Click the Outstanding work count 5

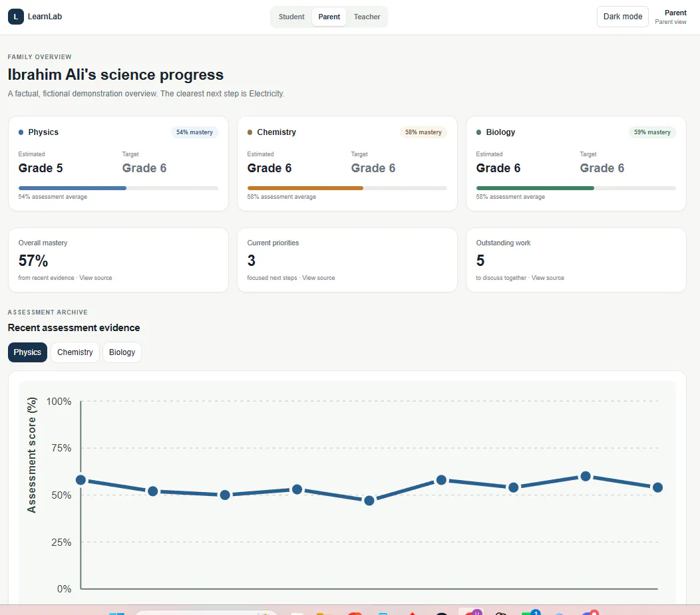pyautogui.click(x=480, y=261)
